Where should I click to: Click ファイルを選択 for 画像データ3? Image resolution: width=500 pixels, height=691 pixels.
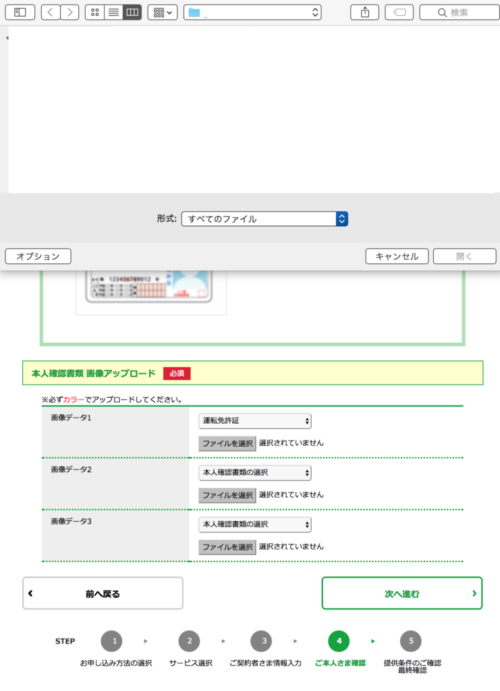point(227,547)
